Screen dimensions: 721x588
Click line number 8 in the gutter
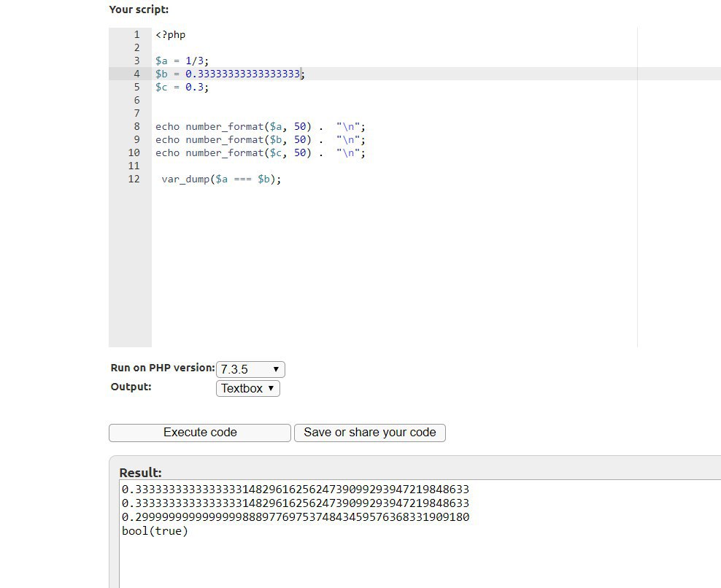[136, 126]
